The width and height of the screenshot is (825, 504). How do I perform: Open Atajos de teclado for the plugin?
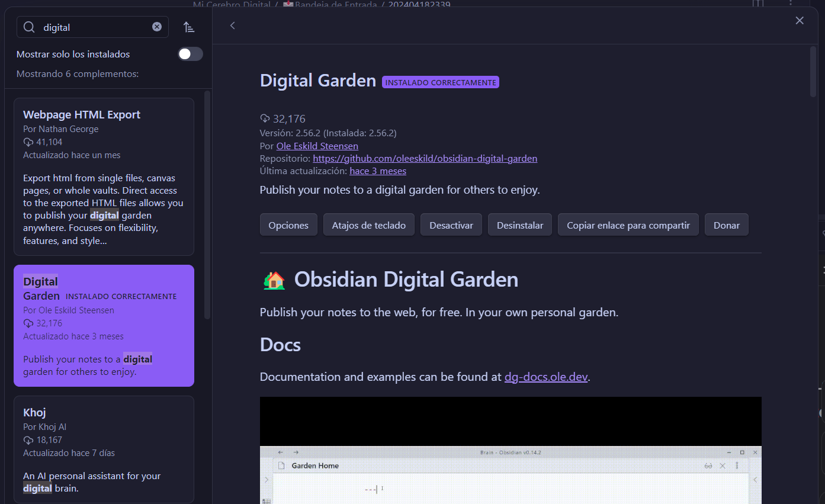tap(369, 225)
